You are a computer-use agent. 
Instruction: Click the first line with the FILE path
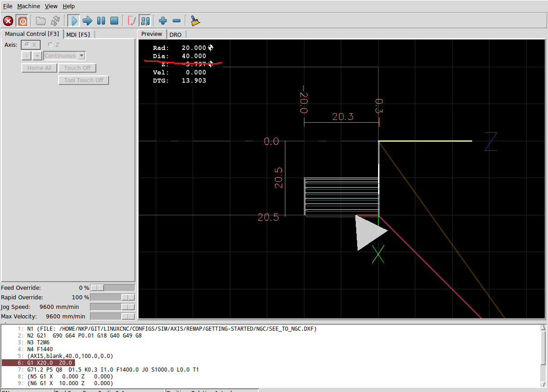tap(172, 329)
